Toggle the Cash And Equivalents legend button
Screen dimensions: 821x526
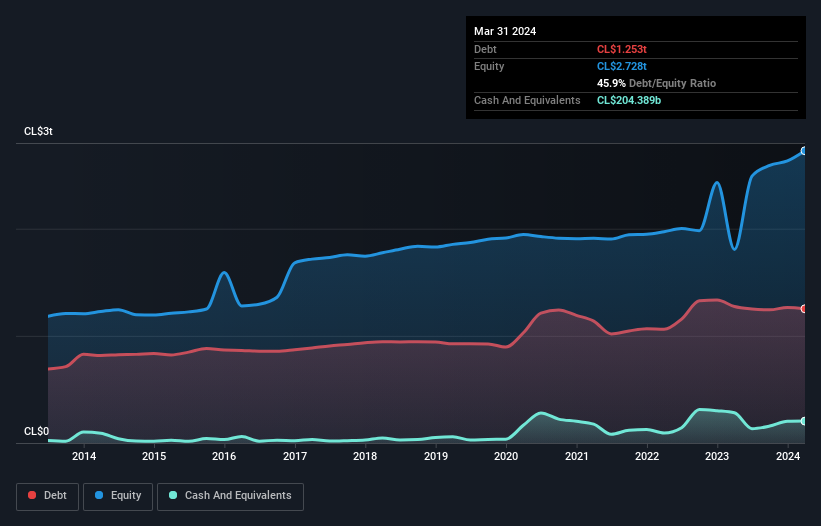[230, 496]
